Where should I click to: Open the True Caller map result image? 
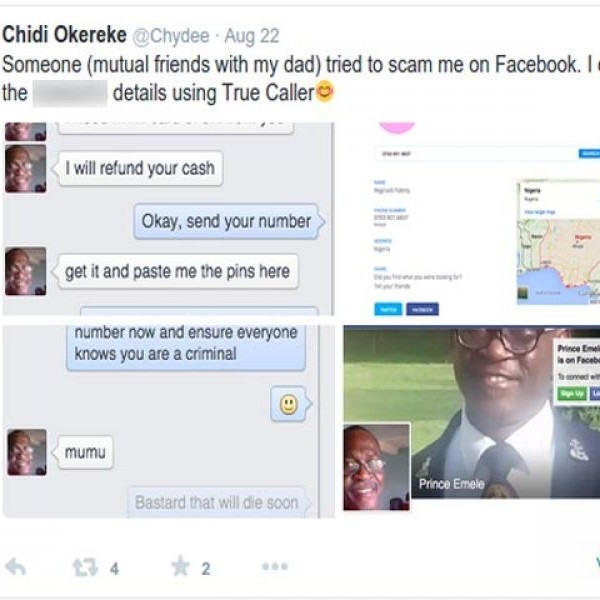(471, 219)
